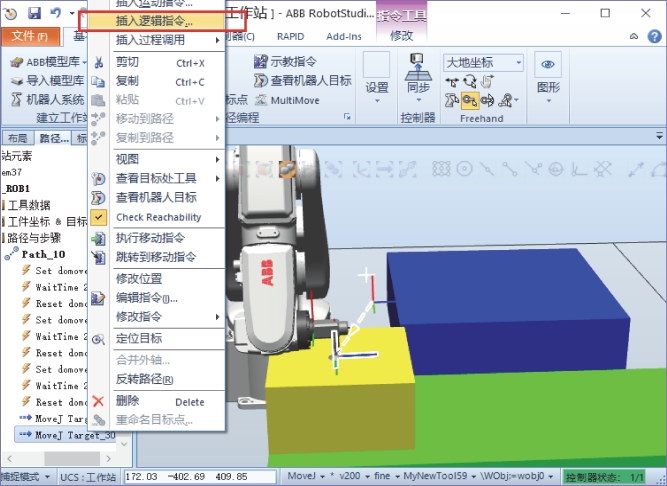Open the RAPID ribbon tab
Image resolution: width=667 pixels, height=486 pixels.
(291, 37)
